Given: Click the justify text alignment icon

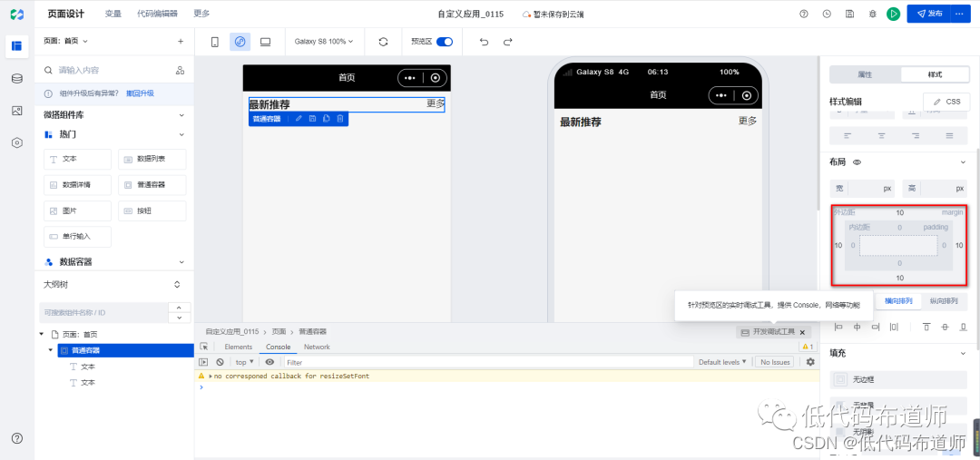Looking at the screenshot, I should tap(949, 135).
